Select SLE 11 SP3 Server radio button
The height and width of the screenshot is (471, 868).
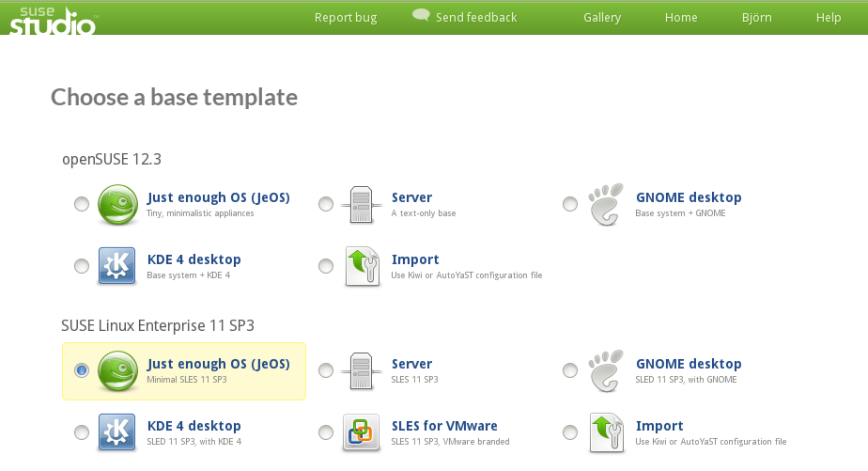(325, 370)
